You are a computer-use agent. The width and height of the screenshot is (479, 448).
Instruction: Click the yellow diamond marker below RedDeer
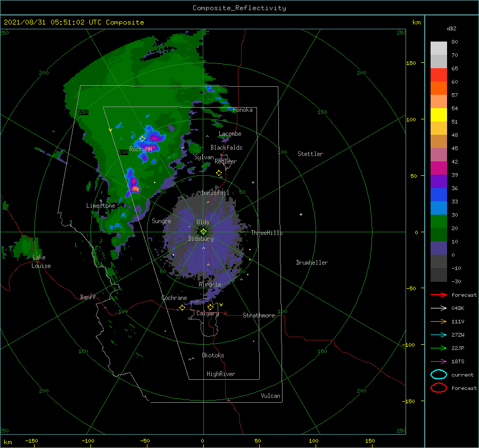(219, 173)
